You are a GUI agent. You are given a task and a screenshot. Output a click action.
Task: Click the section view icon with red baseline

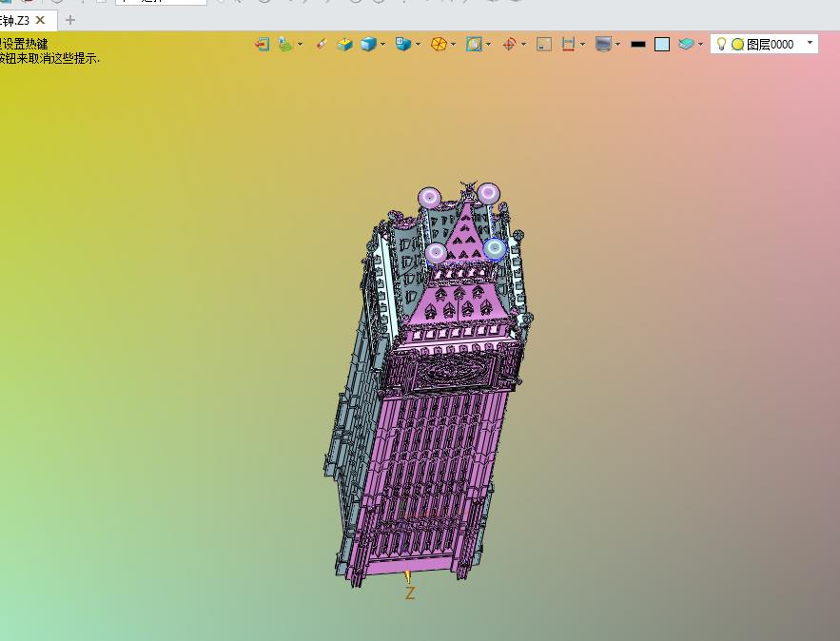tap(568, 44)
